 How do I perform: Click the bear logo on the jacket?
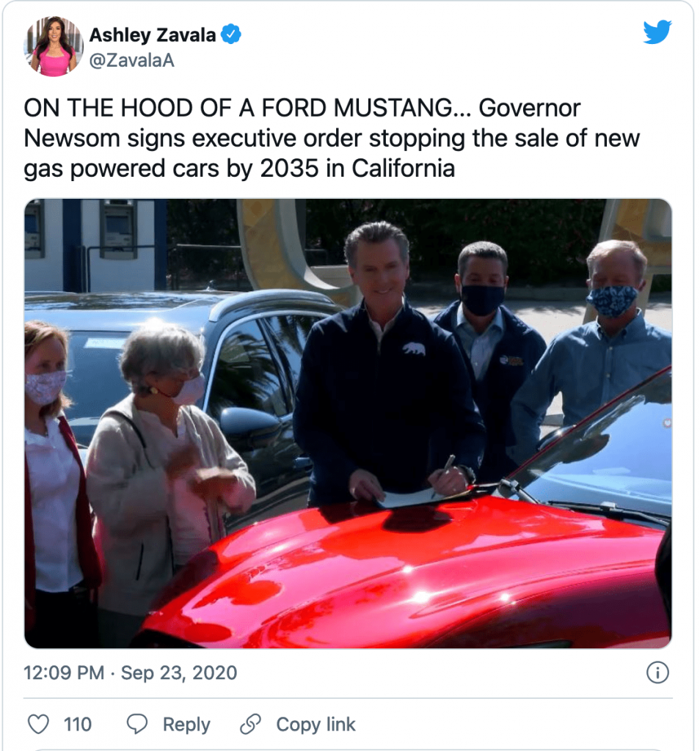point(414,348)
